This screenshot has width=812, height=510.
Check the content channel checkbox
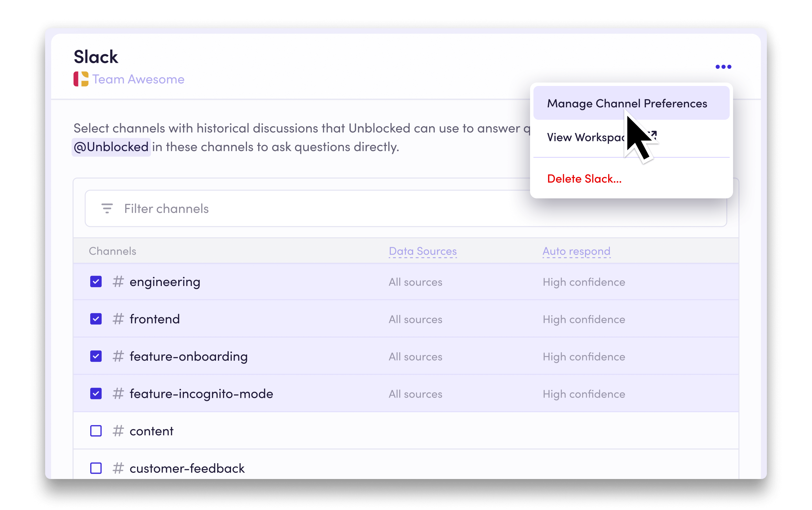point(96,431)
